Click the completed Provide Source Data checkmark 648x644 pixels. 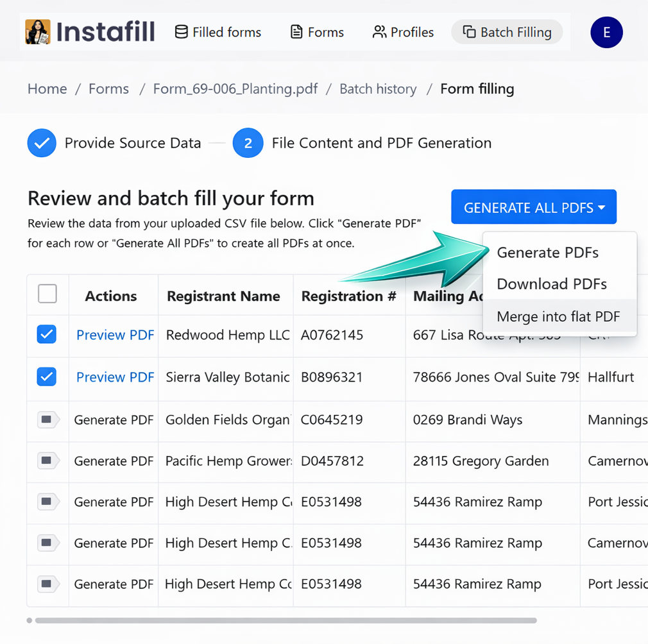coord(42,143)
